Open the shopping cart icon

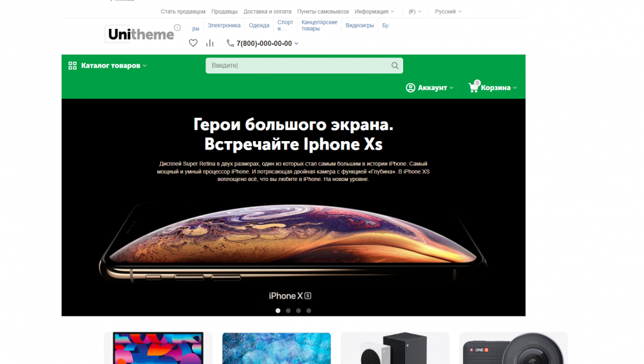click(x=473, y=87)
